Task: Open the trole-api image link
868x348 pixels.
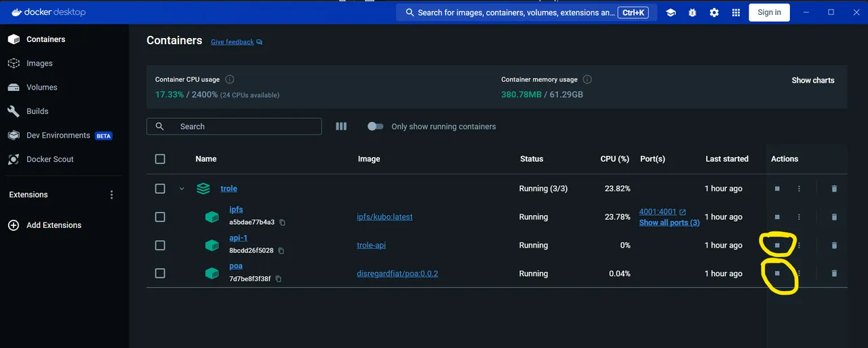Action: point(371,246)
